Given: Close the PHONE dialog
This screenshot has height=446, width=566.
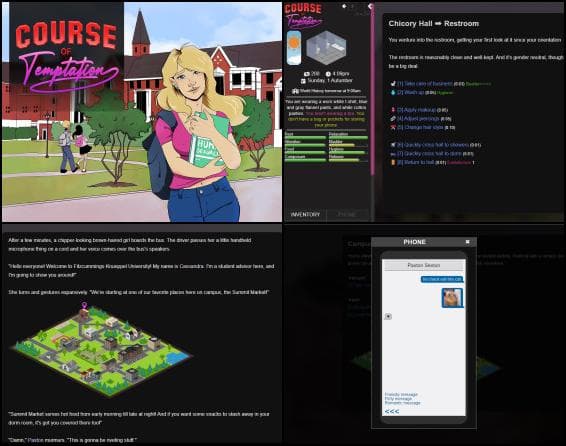Looking at the screenshot, I should 467,242.
